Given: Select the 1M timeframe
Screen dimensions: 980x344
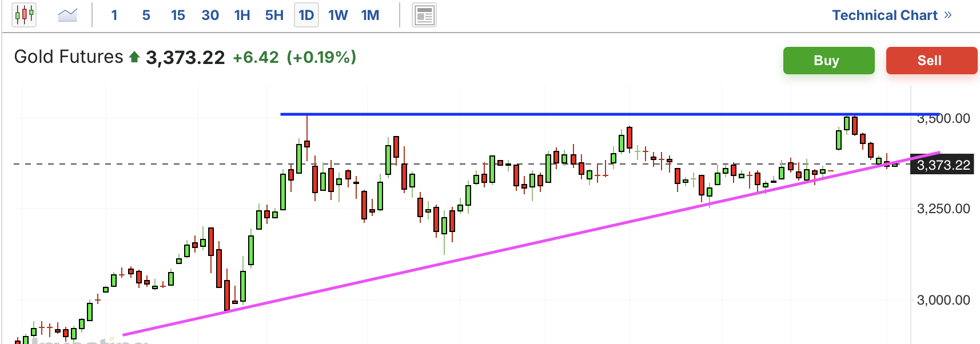Looking at the screenshot, I should pyautogui.click(x=370, y=15).
